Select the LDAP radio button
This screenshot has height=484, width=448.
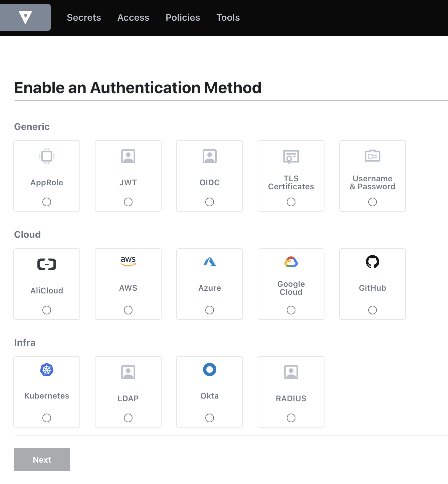(x=128, y=418)
